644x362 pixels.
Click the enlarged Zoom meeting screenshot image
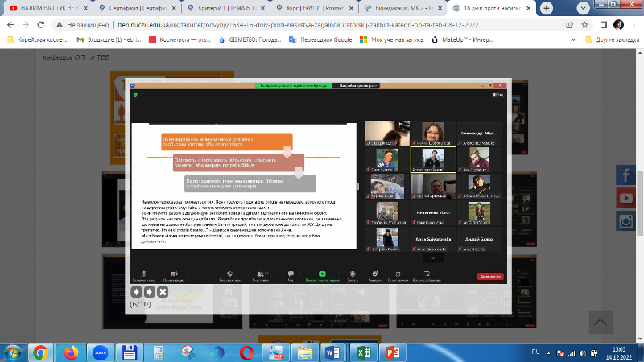tap(318, 183)
